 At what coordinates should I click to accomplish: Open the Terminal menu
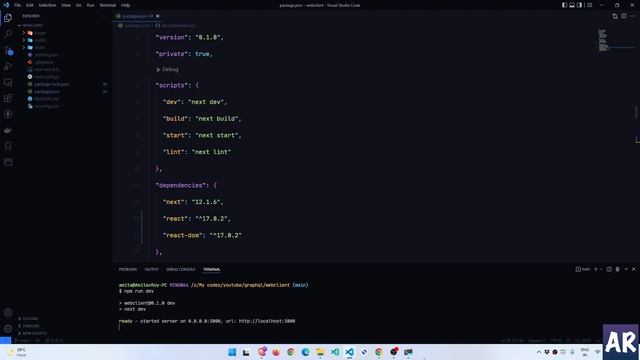click(x=108, y=5)
